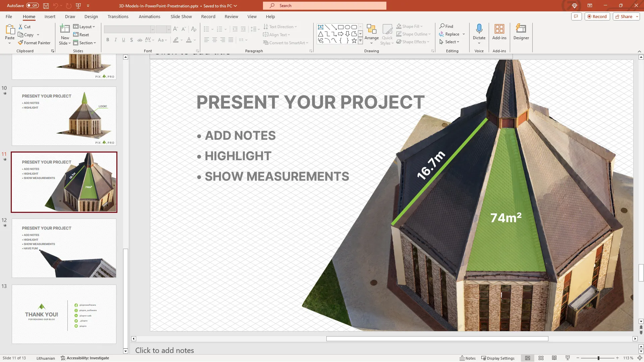The height and width of the screenshot is (362, 644).
Task: Switch to the Animations tab
Action: tap(150, 16)
